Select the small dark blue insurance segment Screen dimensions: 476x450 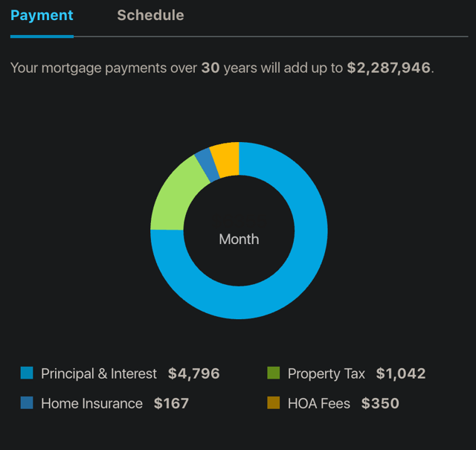coord(208,165)
